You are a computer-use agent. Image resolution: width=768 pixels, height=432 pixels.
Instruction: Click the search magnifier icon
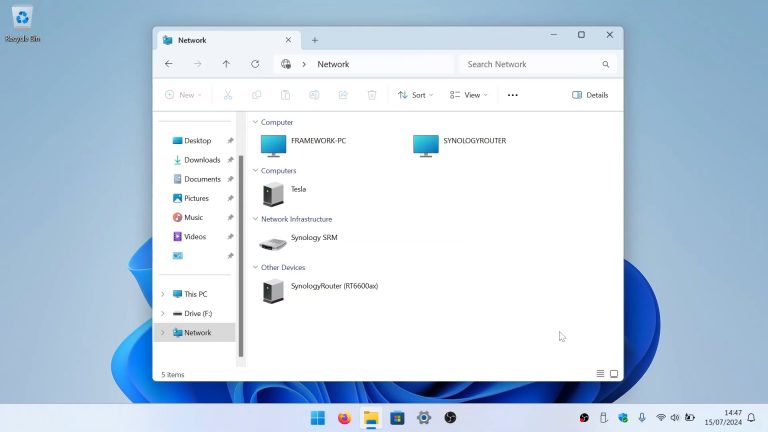[x=606, y=64]
